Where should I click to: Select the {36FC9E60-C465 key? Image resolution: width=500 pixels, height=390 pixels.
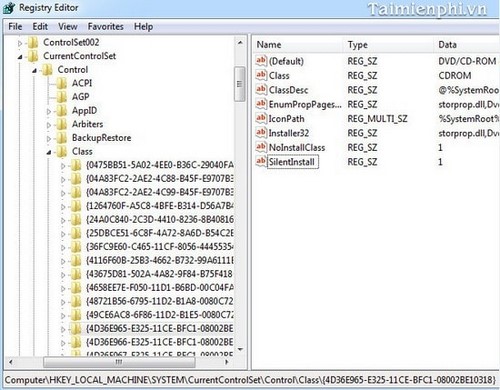tap(159, 247)
